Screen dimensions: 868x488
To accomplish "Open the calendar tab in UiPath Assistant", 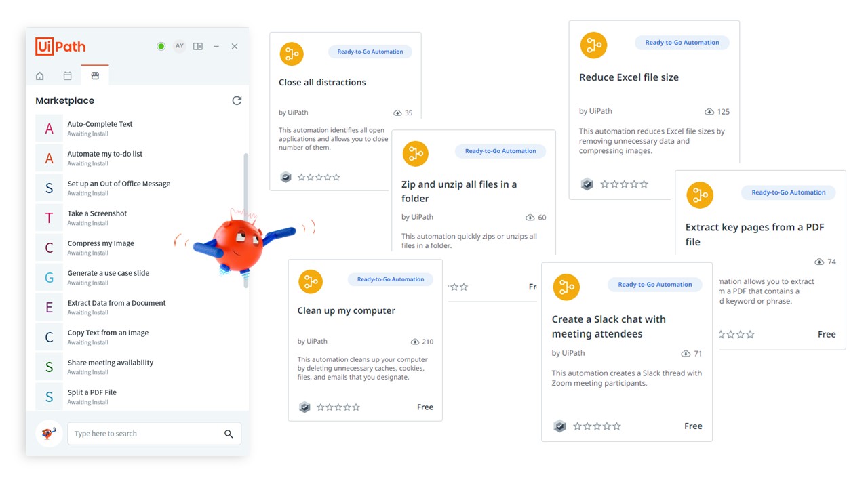I will (x=67, y=76).
